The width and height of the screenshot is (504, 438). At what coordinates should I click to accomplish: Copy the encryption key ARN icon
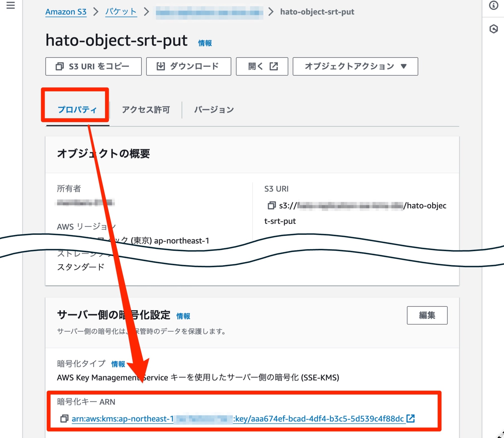pyautogui.click(x=64, y=419)
